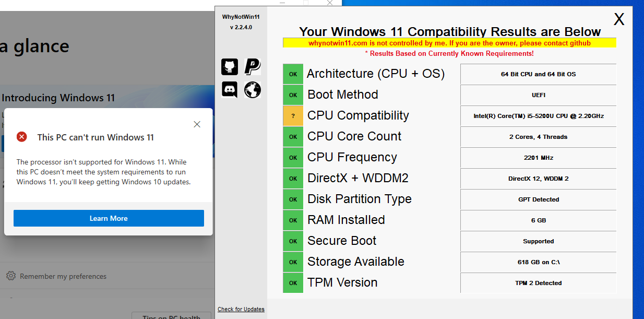The height and width of the screenshot is (319, 644).
Task: Click the GPT Detected value
Action: tap(539, 199)
